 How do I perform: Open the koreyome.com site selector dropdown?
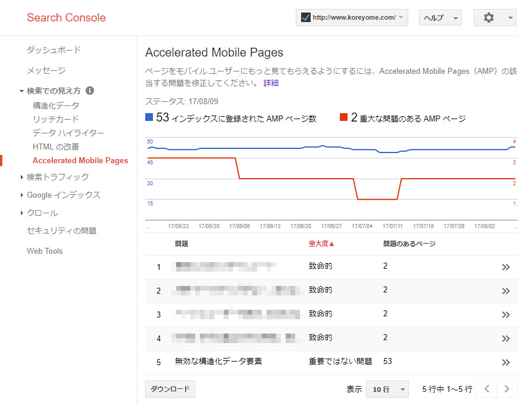coord(352,18)
